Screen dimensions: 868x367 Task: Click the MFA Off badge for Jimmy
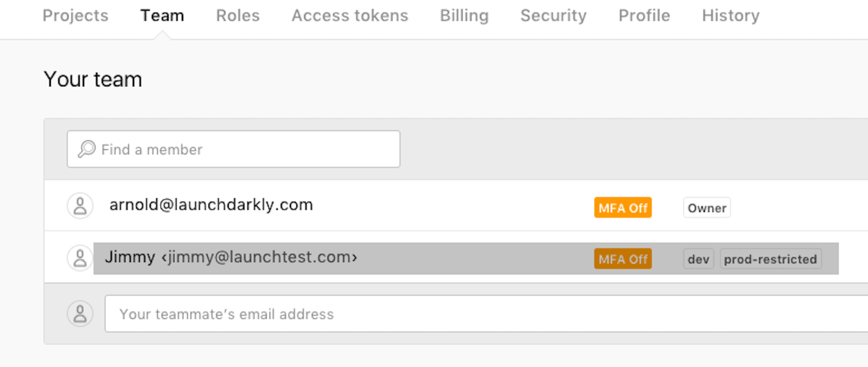(x=623, y=259)
